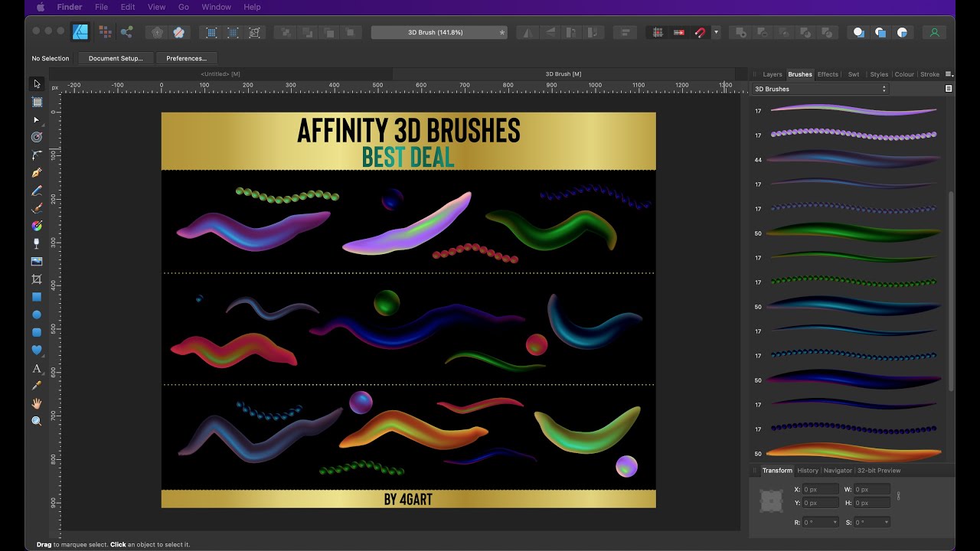Select the orange brush stroke preview
980x551 pixels.
854,452
